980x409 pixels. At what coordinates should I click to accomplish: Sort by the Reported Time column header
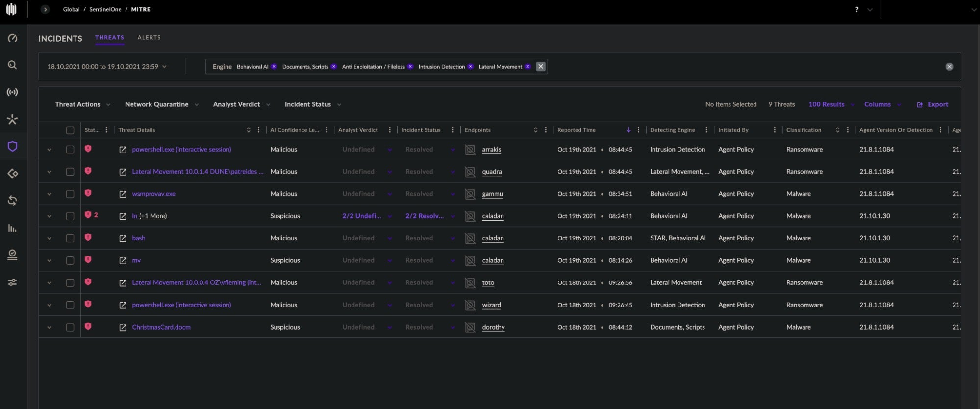tap(577, 130)
